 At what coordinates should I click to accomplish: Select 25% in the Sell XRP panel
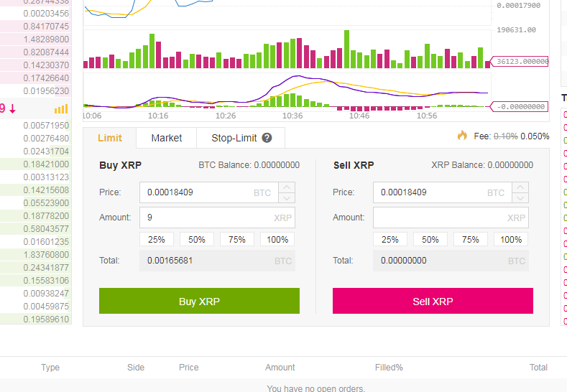390,240
